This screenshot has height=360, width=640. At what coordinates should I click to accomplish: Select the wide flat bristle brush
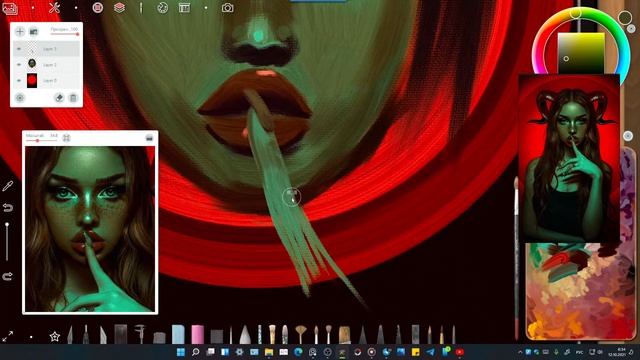[x=344, y=335]
